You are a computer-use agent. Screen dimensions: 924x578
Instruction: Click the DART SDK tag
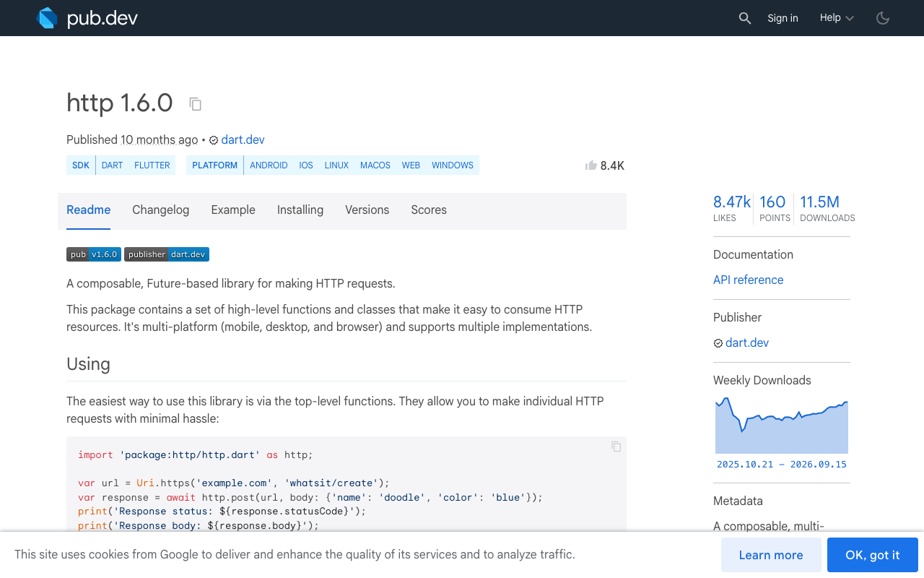click(112, 165)
